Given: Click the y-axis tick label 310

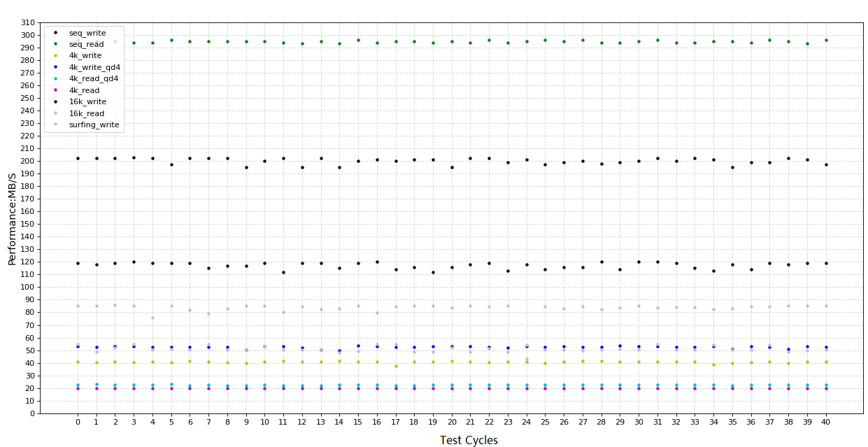Looking at the screenshot, I should pos(28,22).
